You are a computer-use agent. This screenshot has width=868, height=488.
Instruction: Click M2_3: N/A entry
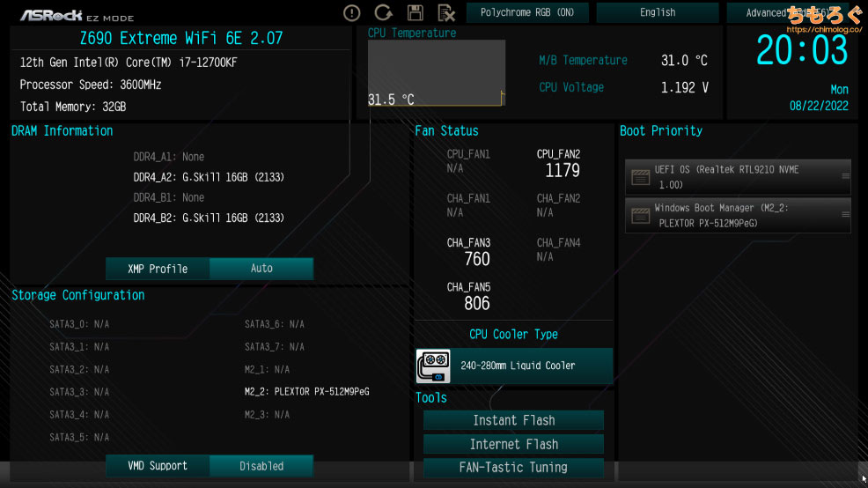(x=267, y=415)
